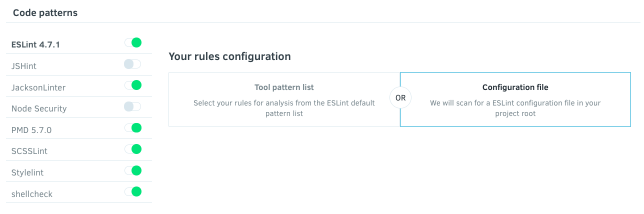Open the Node Security tool entry

(x=39, y=108)
